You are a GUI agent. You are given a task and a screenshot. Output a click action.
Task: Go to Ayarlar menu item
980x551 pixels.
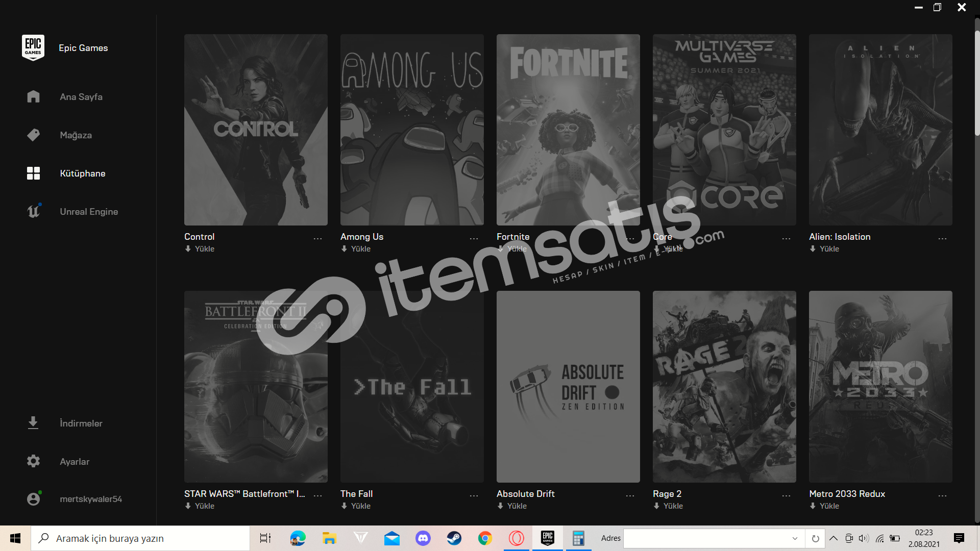pos(75,462)
